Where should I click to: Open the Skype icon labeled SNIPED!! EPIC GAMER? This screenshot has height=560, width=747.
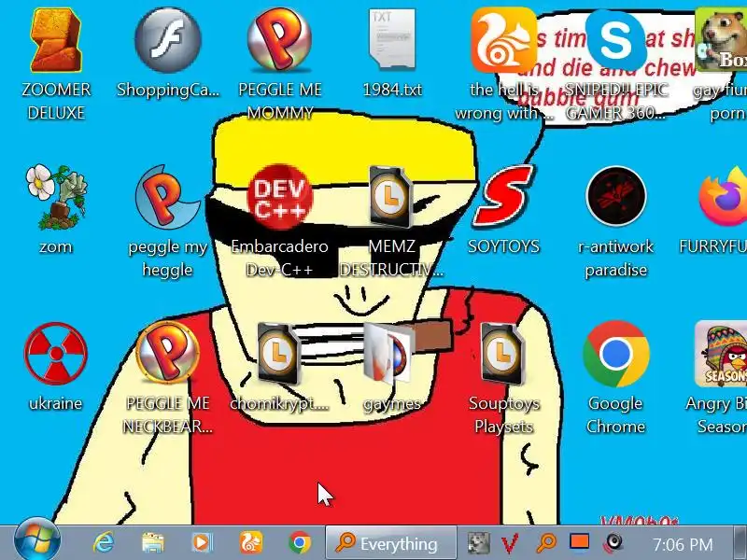click(x=616, y=40)
